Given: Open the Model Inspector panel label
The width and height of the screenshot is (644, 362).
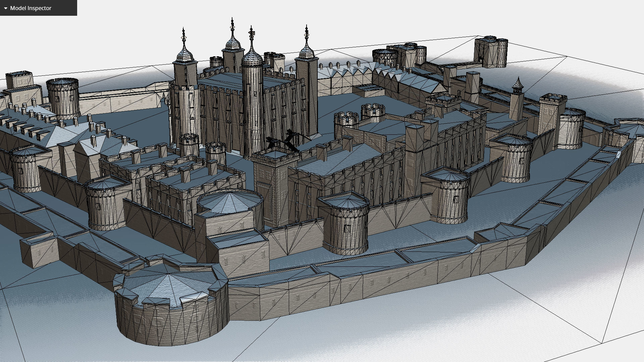Looking at the screenshot, I should point(31,8).
